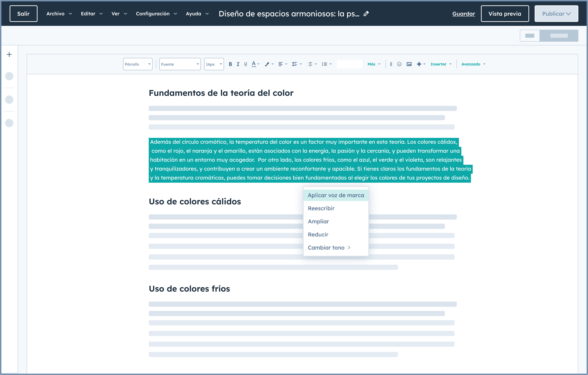
Task: Open highlight color dropdown arrow
Action: pos(272,64)
